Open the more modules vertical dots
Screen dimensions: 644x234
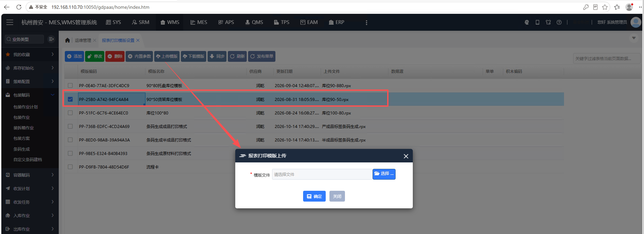coord(367,22)
